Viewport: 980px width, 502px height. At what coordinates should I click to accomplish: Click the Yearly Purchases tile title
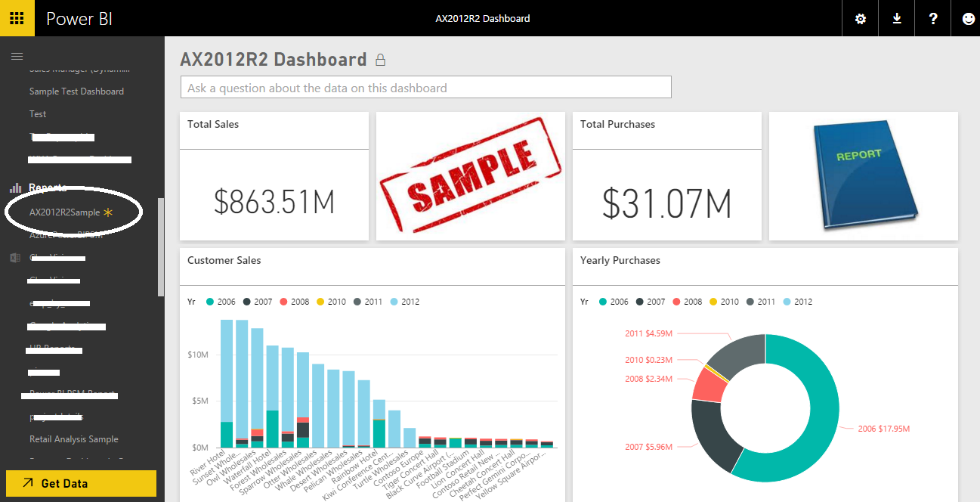(x=620, y=260)
